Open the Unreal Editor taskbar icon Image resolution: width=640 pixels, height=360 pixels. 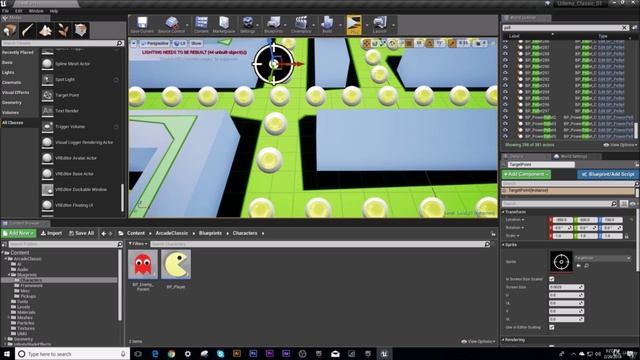pyautogui.click(x=384, y=354)
